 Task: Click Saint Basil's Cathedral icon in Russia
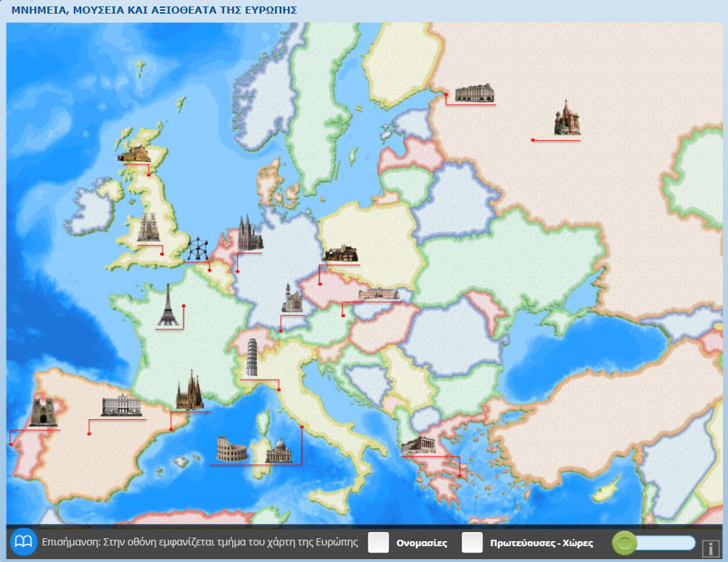(x=566, y=121)
